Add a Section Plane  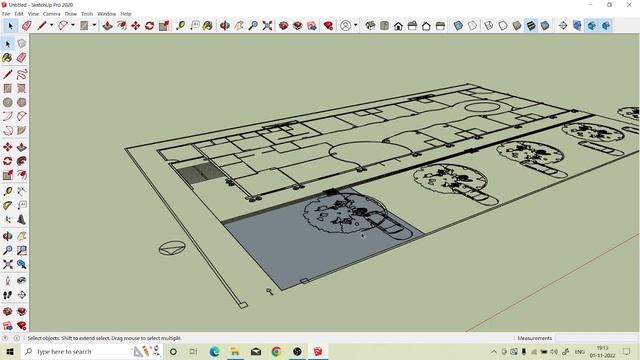pos(563,26)
